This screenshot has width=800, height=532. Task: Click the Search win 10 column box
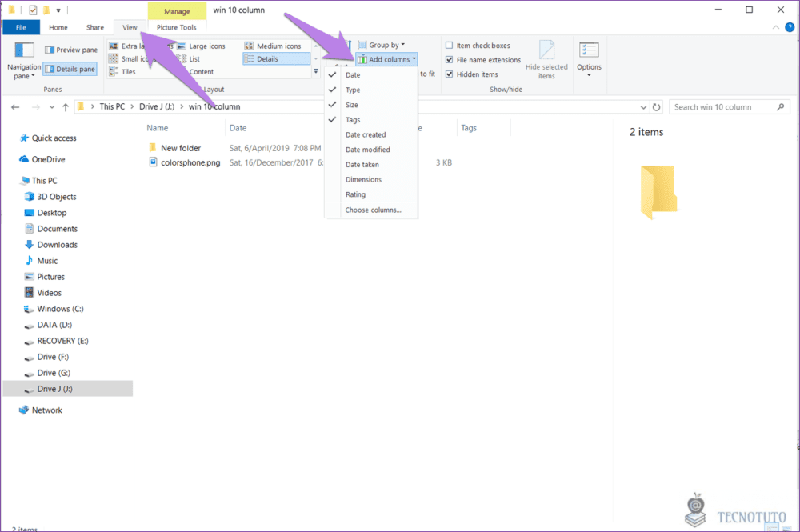pyautogui.click(x=729, y=107)
